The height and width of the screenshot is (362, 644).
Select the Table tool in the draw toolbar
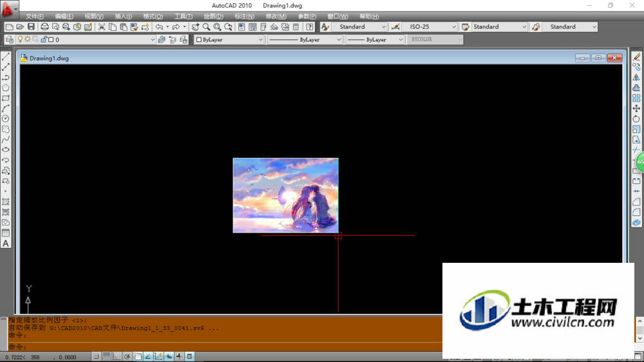click(6, 233)
